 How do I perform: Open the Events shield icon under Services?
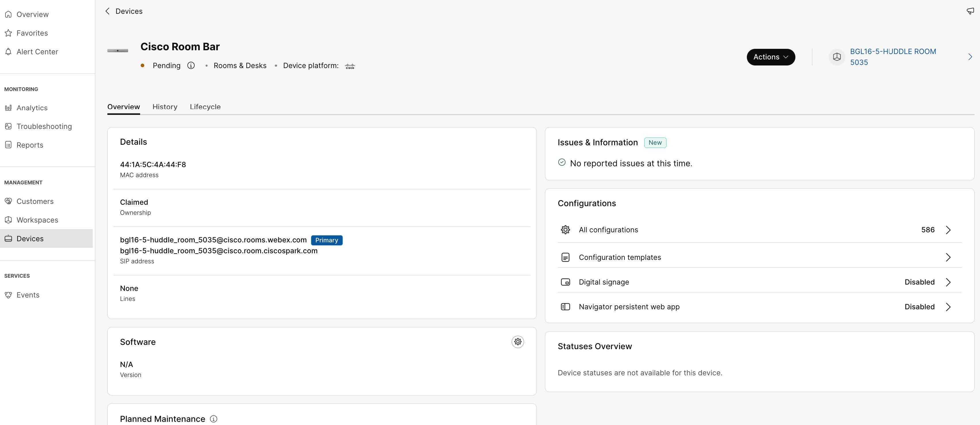pyautogui.click(x=8, y=295)
